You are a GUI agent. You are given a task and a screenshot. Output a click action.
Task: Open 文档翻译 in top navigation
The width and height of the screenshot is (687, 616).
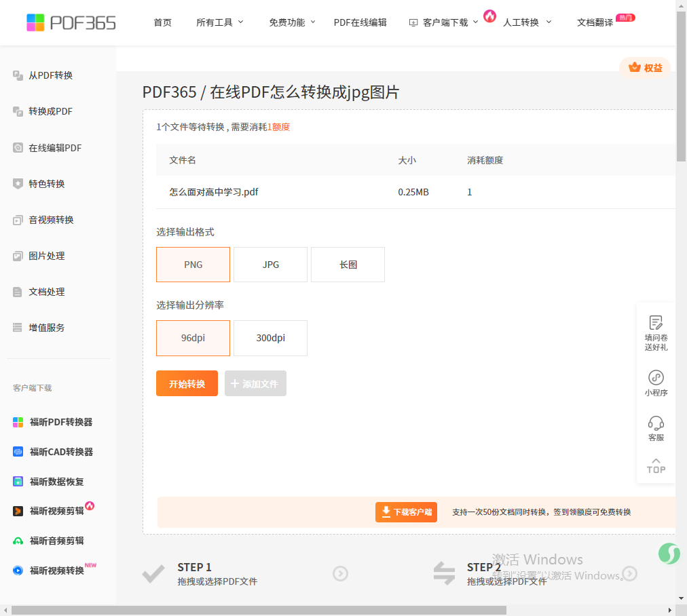click(595, 22)
